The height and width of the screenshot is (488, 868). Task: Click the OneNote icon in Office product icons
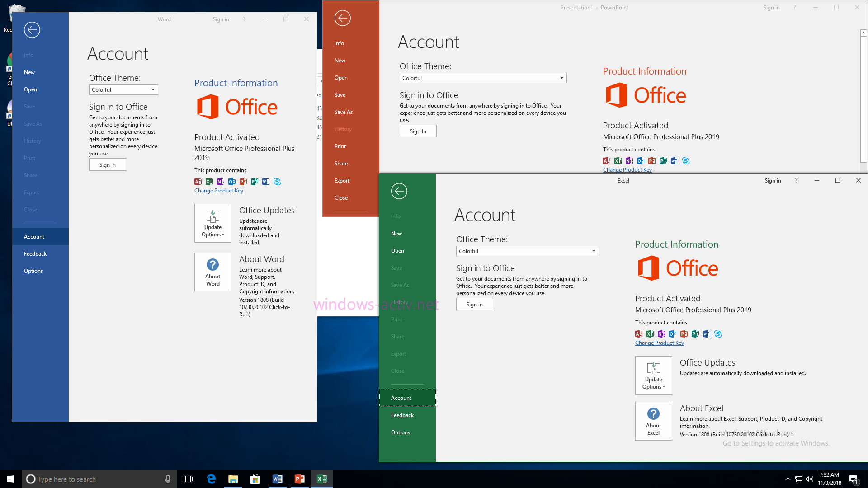(221, 181)
